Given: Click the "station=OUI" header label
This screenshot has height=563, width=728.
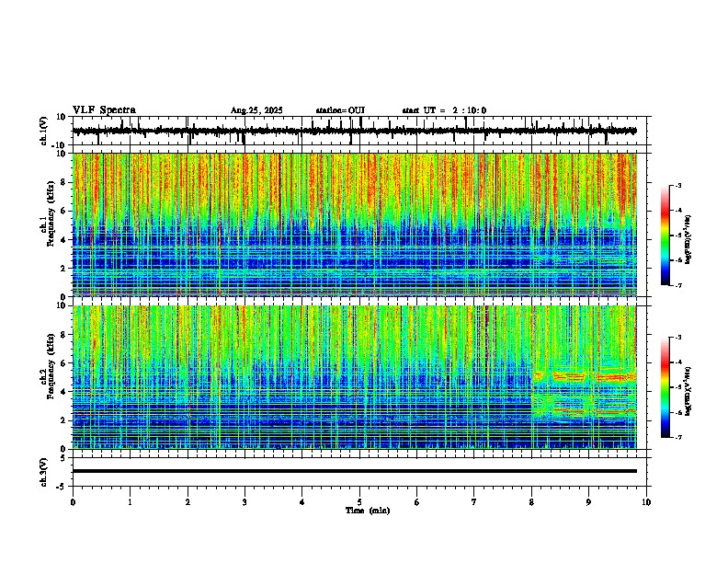Looking at the screenshot, I should click(340, 110).
